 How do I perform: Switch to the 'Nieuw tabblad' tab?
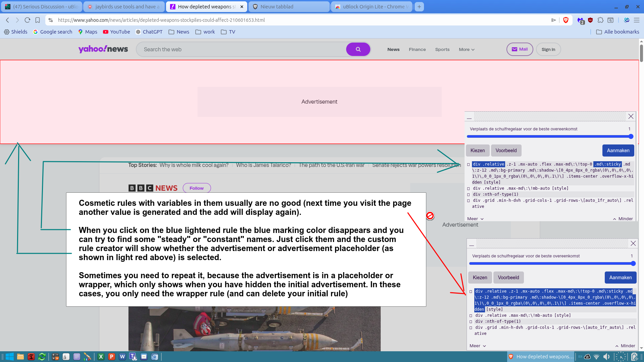click(x=289, y=7)
